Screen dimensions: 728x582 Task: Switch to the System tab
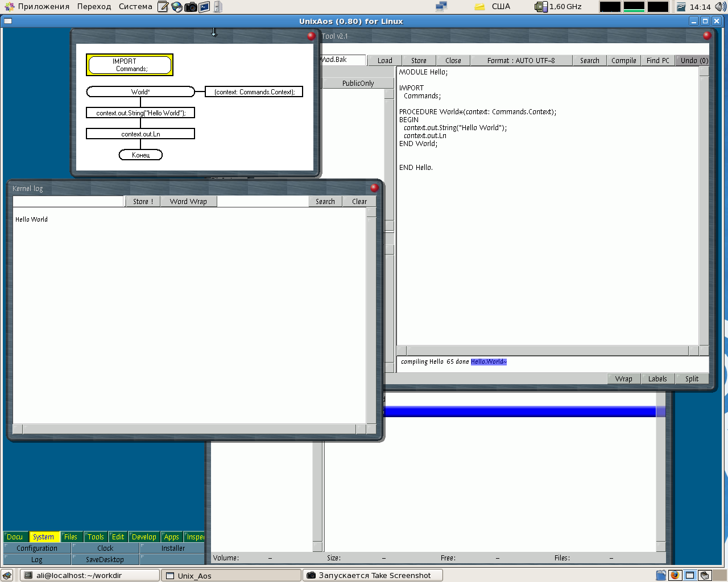(43, 537)
